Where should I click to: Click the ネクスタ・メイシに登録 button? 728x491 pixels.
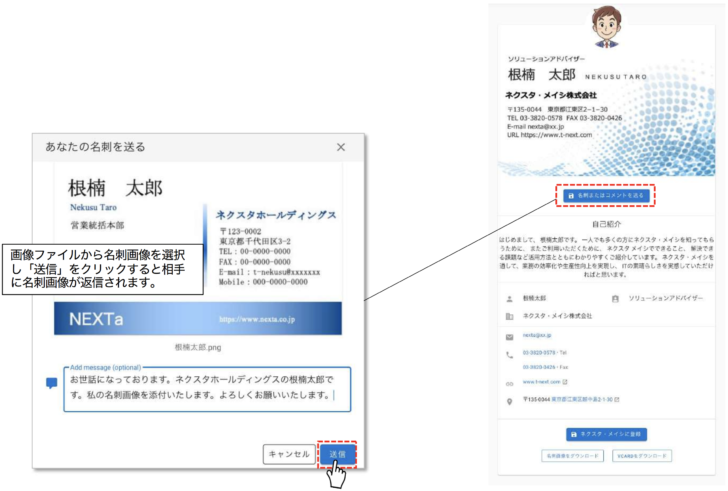pyautogui.click(x=606, y=434)
